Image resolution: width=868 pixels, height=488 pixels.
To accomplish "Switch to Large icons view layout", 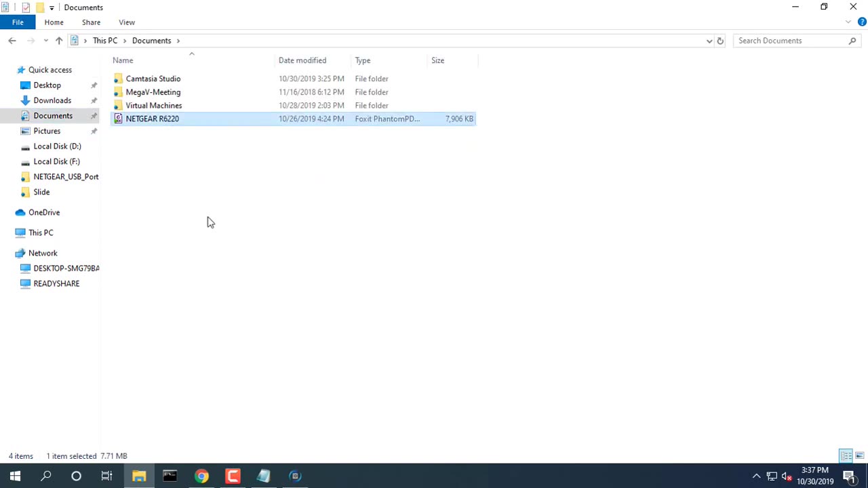I will pyautogui.click(x=859, y=455).
